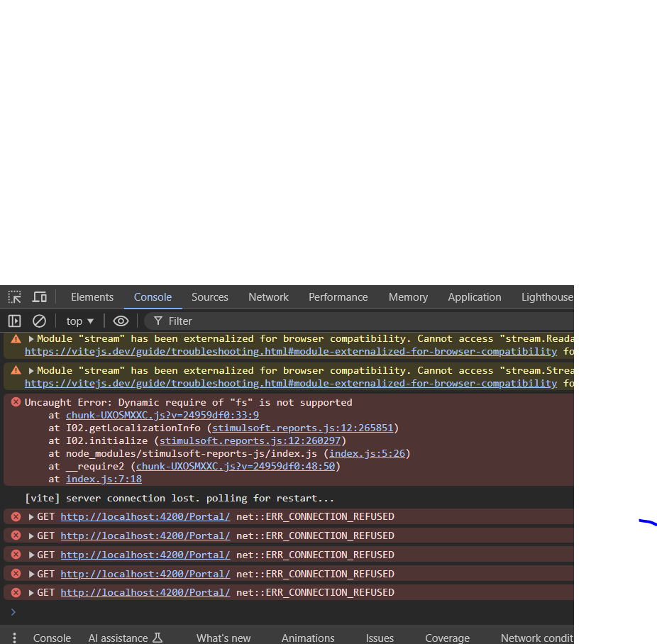Toggle the device toolbar icon

coord(40,297)
